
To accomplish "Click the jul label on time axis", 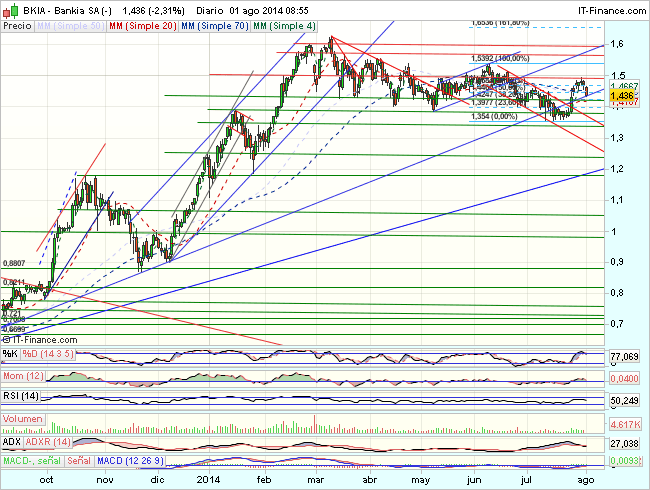I will click(x=526, y=480).
